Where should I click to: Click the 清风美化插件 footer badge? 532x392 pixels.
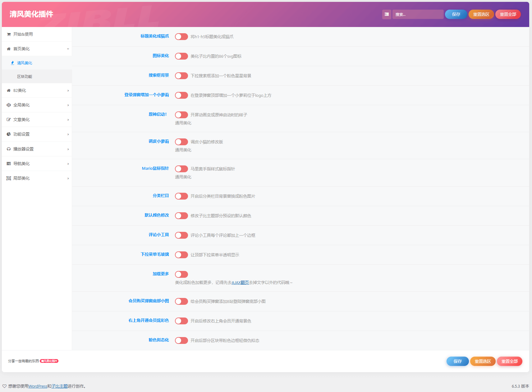click(x=49, y=361)
